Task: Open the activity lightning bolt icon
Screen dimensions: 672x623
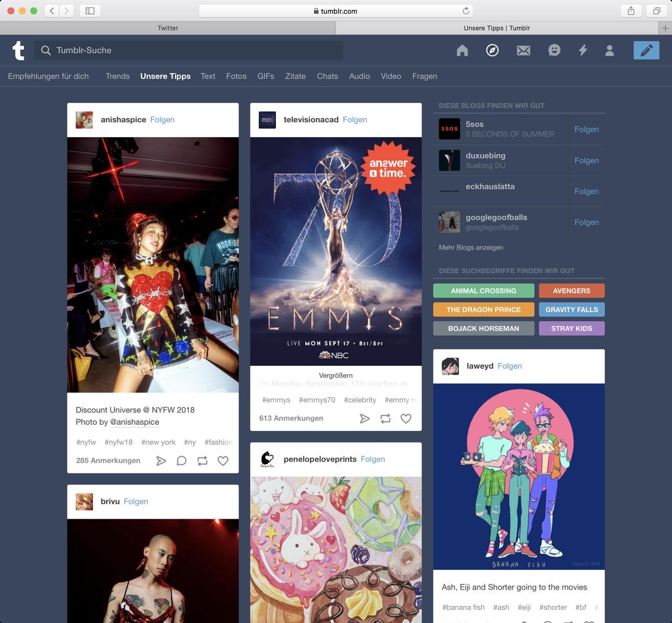Action: [583, 50]
